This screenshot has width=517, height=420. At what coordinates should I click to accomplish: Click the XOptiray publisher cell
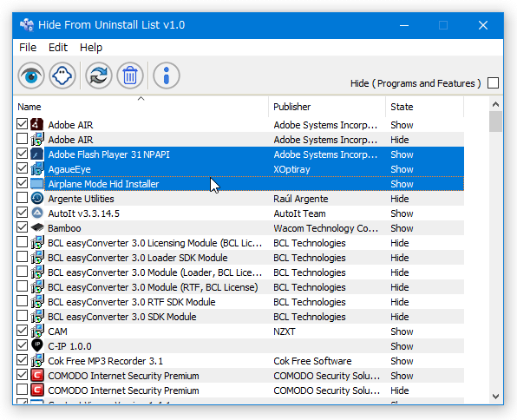pyautogui.click(x=291, y=169)
